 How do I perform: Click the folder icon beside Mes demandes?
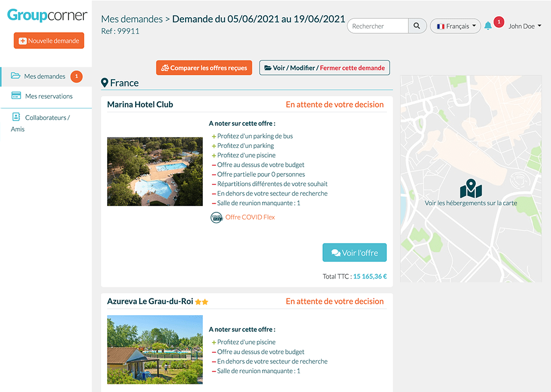pos(16,75)
